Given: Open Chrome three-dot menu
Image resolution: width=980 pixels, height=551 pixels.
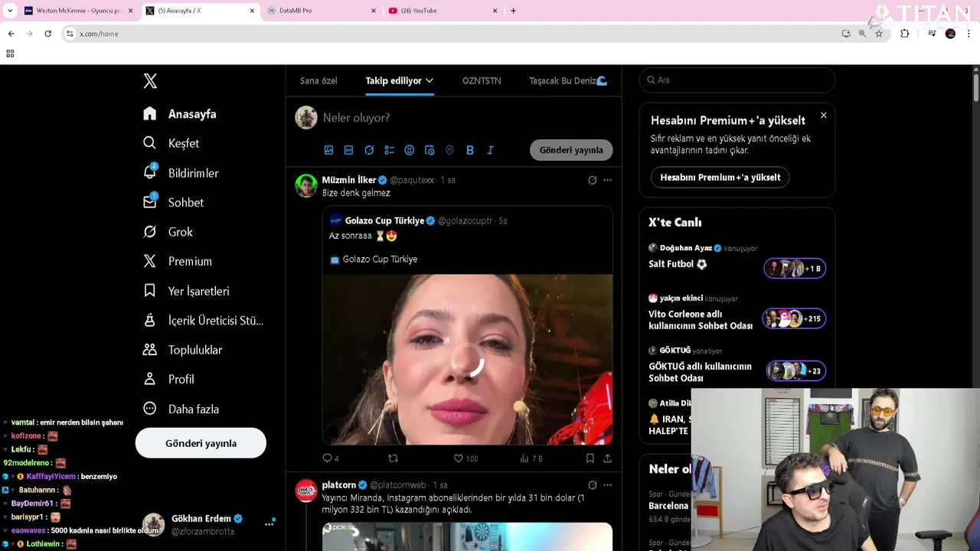Looking at the screenshot, I should tap(969, 34).
